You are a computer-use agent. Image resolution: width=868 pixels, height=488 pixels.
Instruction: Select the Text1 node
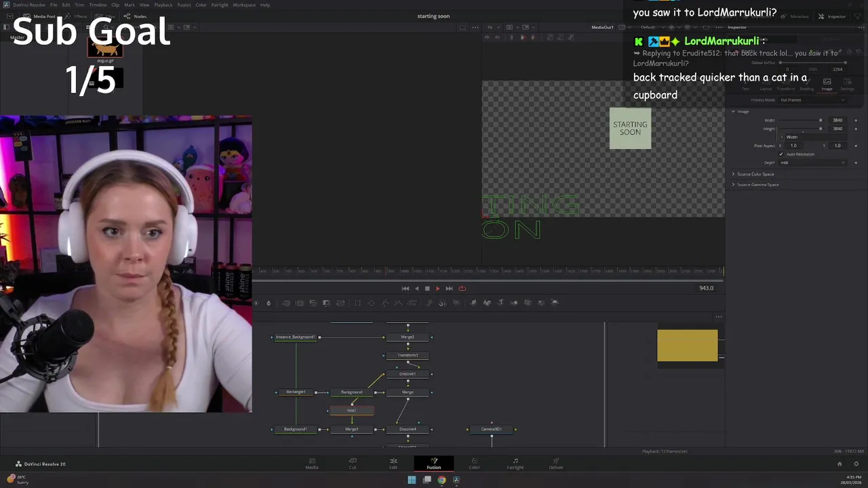coord(351,410)
